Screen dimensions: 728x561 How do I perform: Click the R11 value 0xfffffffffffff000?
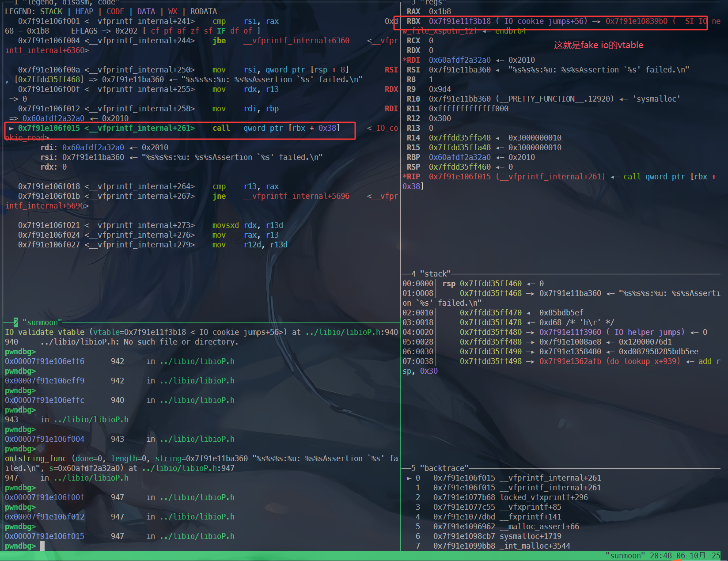coord(469,109)
